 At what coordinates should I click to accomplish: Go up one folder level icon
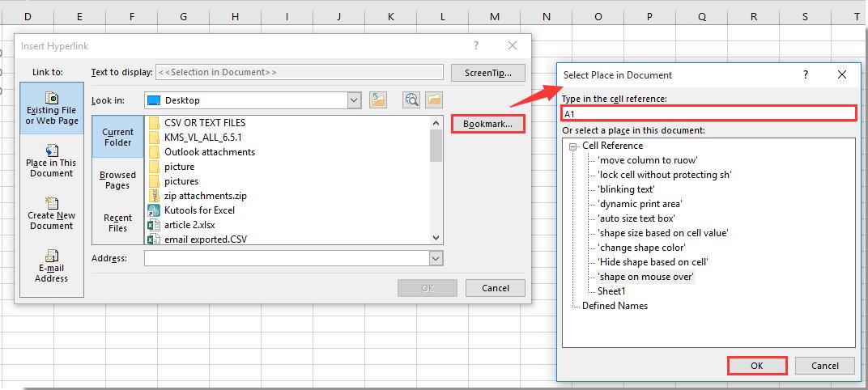(379, 100)
